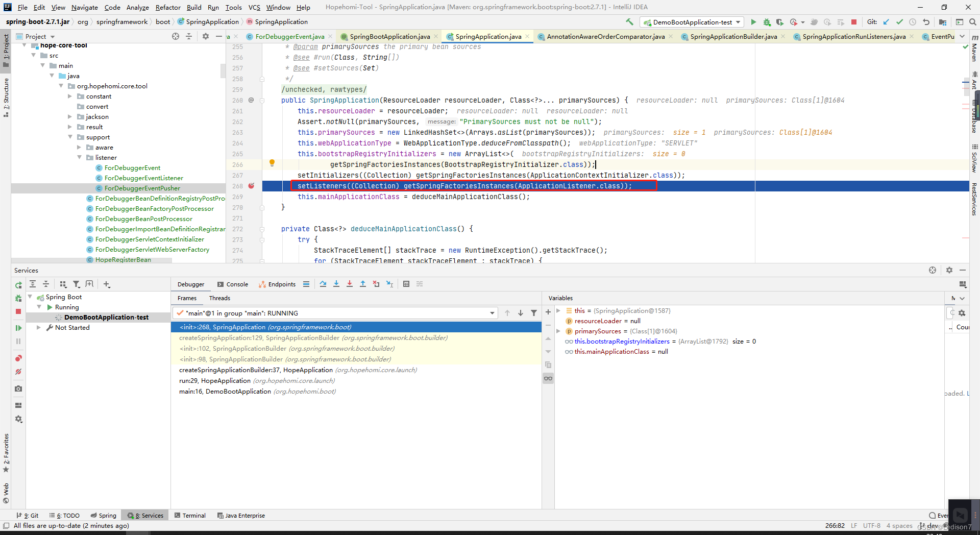Open the thread selector "main"@1 dropdown
This screenshot has width=980, height=535.
[335, 313]
